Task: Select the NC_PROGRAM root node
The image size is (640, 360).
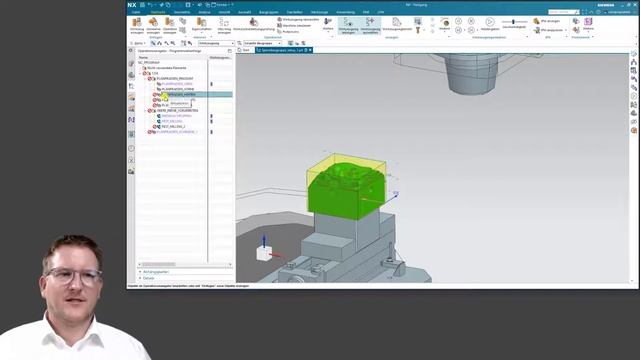Action: [x=149, y=63]
